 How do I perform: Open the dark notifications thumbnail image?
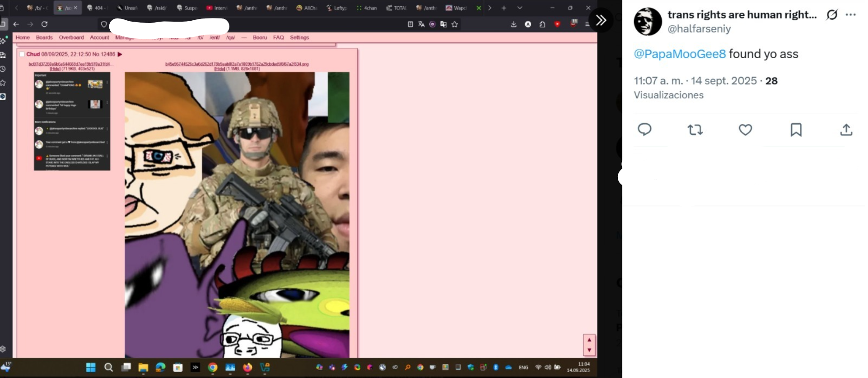coord(72,121)
